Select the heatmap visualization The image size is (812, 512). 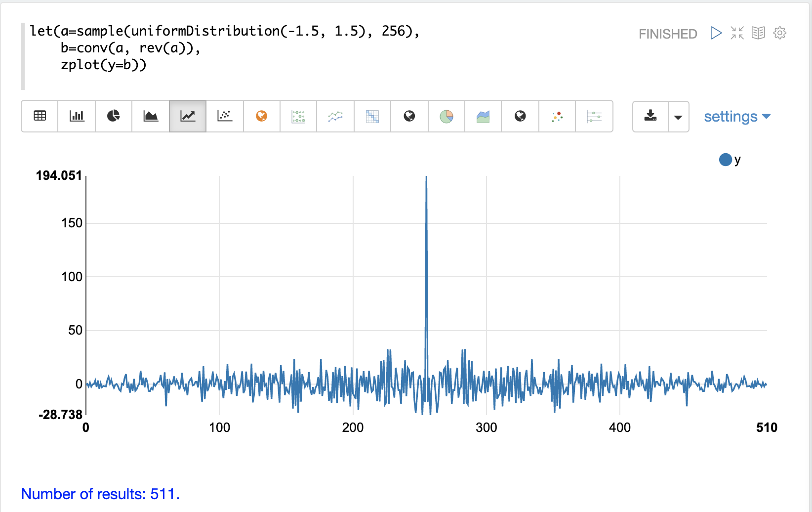372,116
